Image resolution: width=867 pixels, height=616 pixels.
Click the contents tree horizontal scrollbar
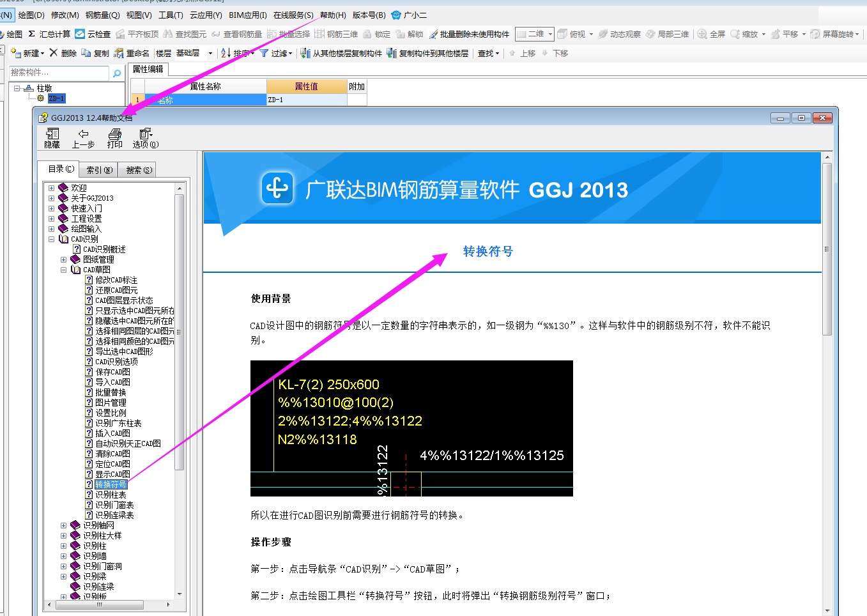(x=99, y=604)
